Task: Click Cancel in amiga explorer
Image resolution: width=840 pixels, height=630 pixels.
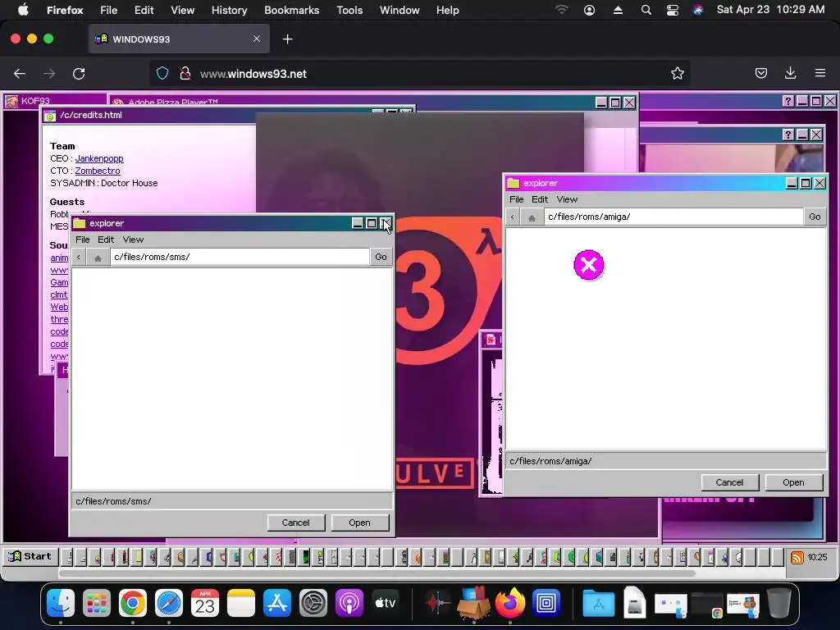Action: (x=729, y=482)
